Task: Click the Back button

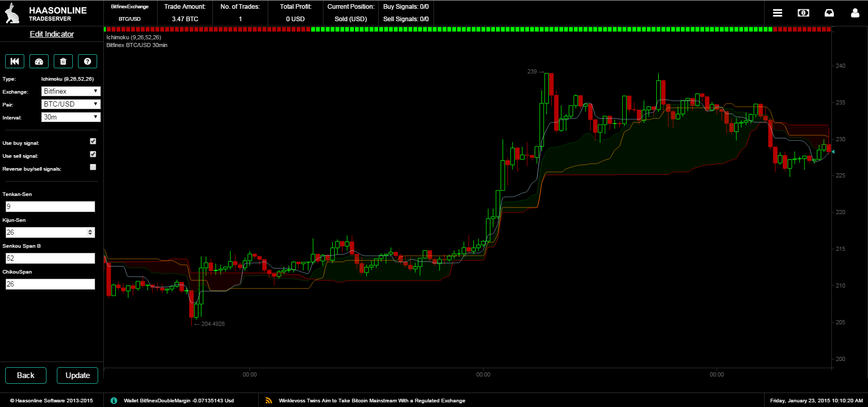Action: click(x=26, y=375)
